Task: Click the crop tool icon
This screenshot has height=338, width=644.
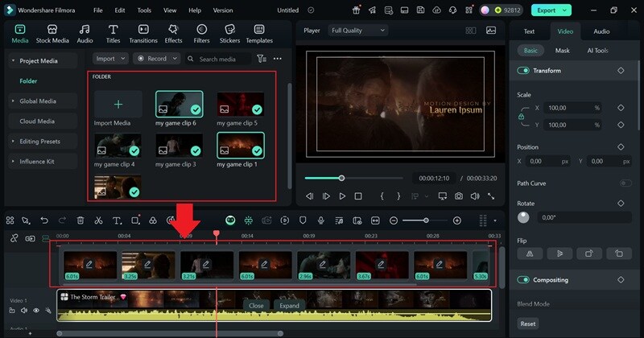Action: (x=135, y=221)
